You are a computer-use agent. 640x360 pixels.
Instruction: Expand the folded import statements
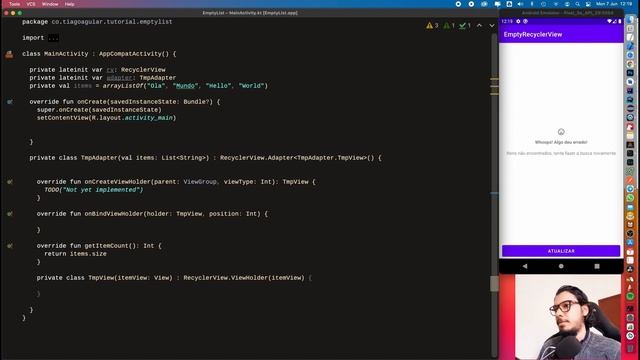53,38
